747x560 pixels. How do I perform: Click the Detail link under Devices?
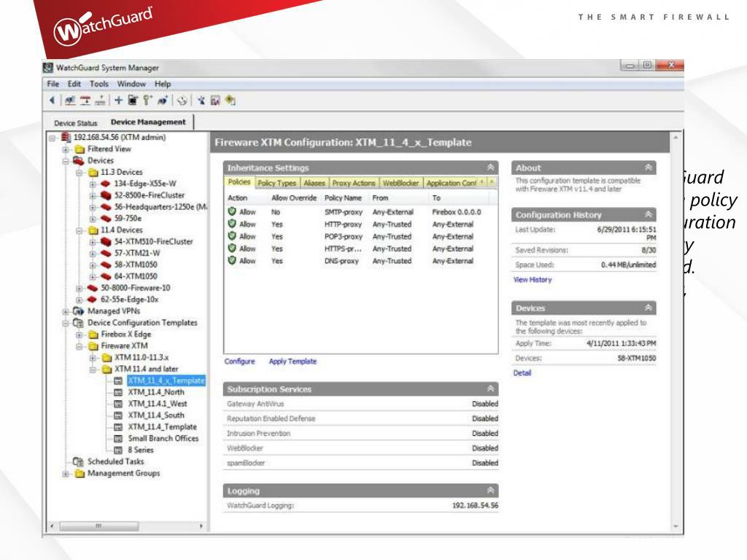[522, 373]
